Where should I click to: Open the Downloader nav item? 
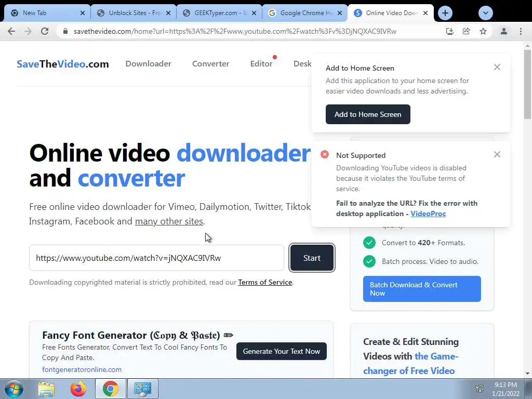[x=148, y=64]
